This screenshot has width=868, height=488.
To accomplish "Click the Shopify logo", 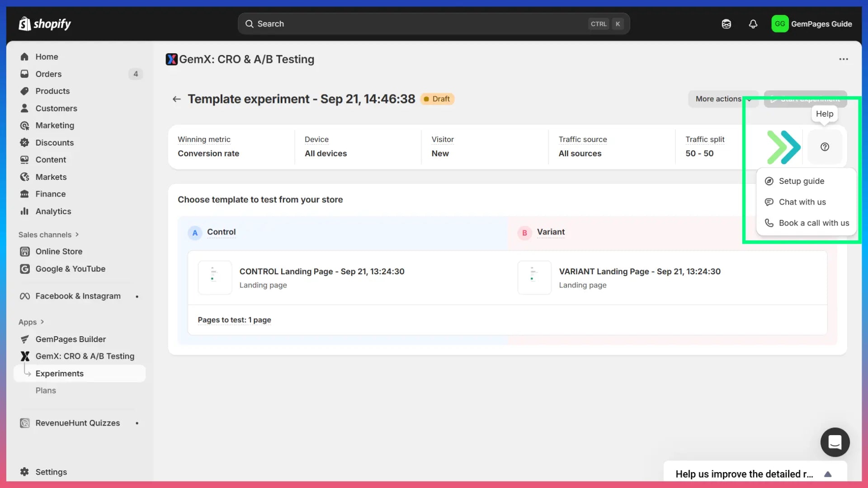I will click(44, 23).
